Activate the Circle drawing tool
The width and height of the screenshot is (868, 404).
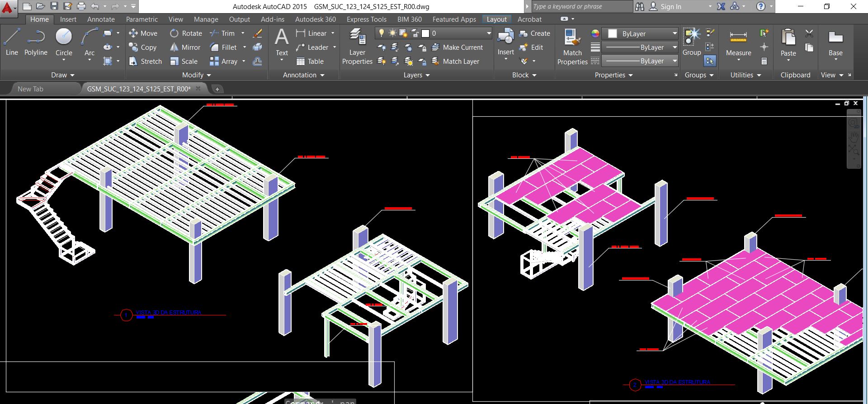coord(64,42)
